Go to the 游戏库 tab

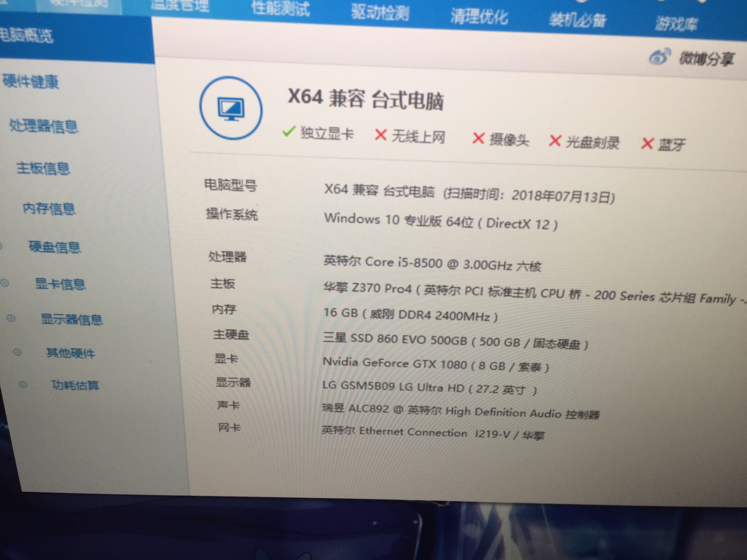pos(677,24)
